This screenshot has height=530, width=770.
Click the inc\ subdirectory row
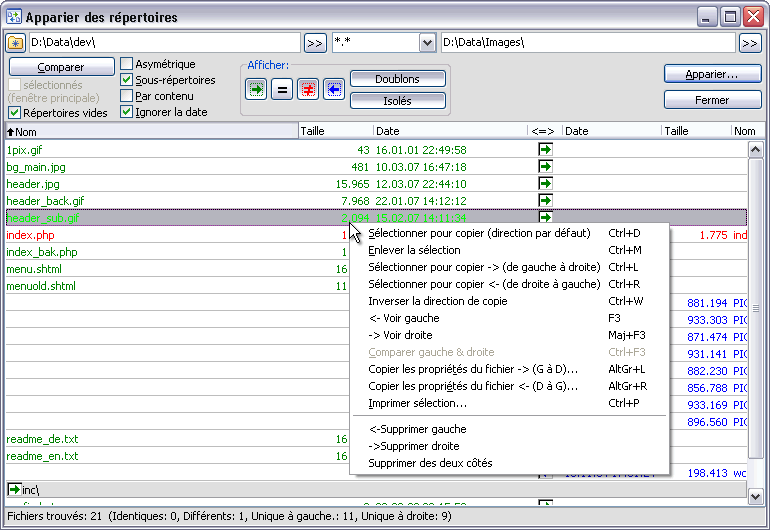[x=376, y=490]
